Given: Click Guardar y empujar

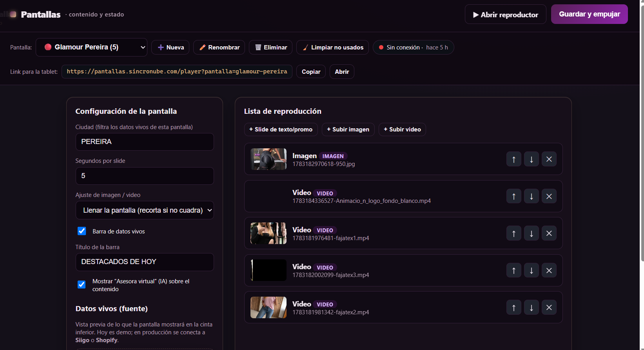Looking at the screenshot, I should [x=590, y=14].
